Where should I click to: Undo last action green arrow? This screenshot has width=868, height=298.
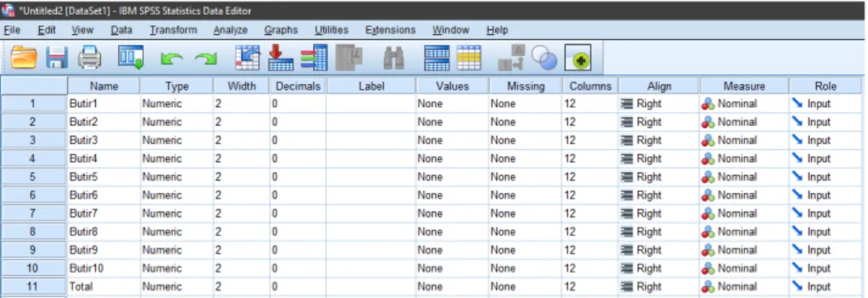click(x=172, y=59)
